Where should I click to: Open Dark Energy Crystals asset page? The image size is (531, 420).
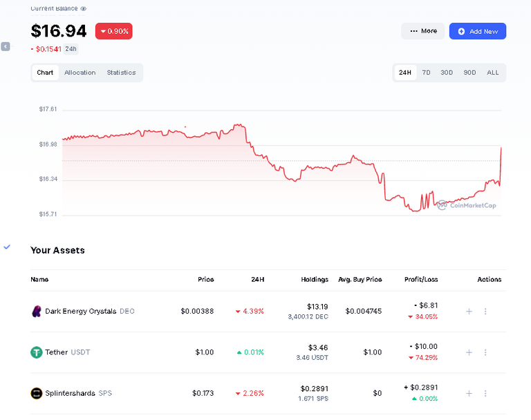[90, 312]
